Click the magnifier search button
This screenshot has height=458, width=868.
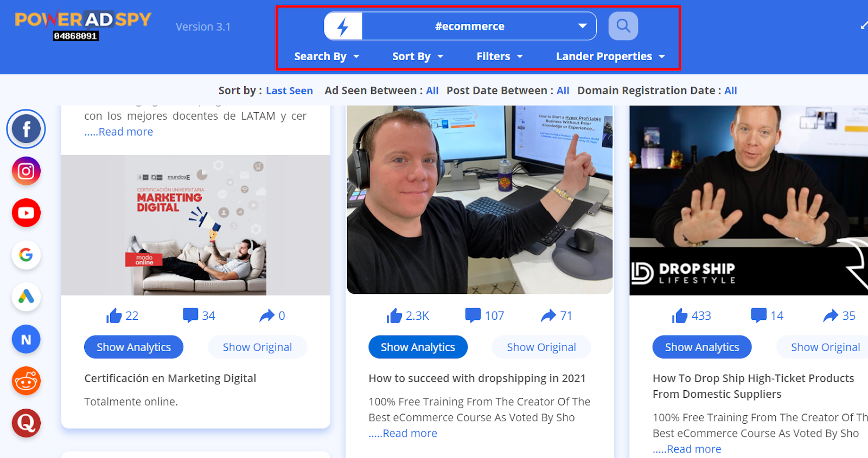[623, 26]
